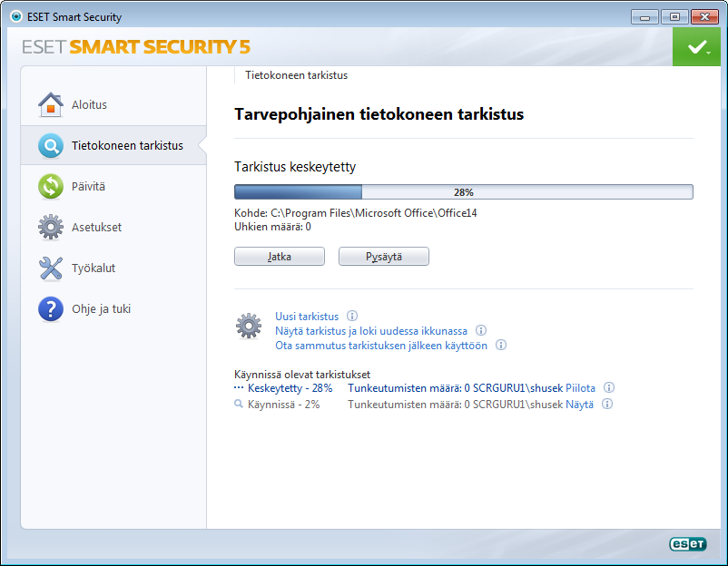
Task: Click the small magnifier icon beside Käynnissä - 2%
Action: [x=239, y=404]
